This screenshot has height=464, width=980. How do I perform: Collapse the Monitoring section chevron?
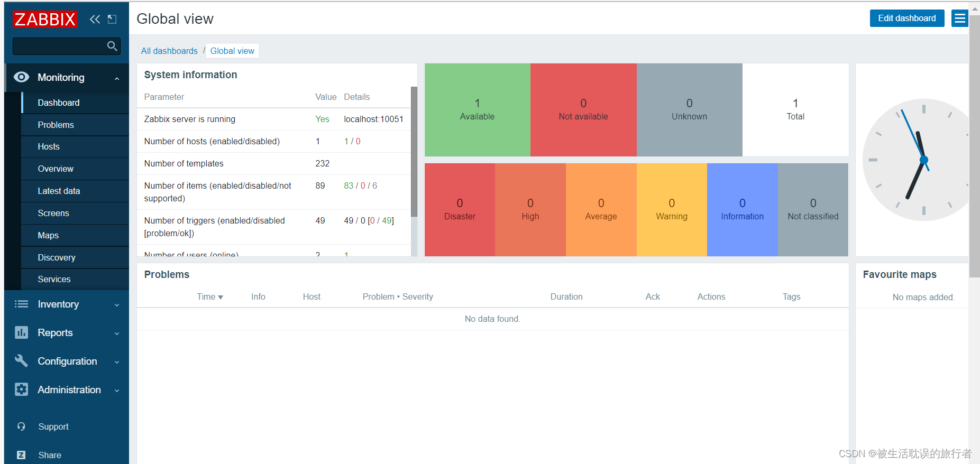point(117,78)
